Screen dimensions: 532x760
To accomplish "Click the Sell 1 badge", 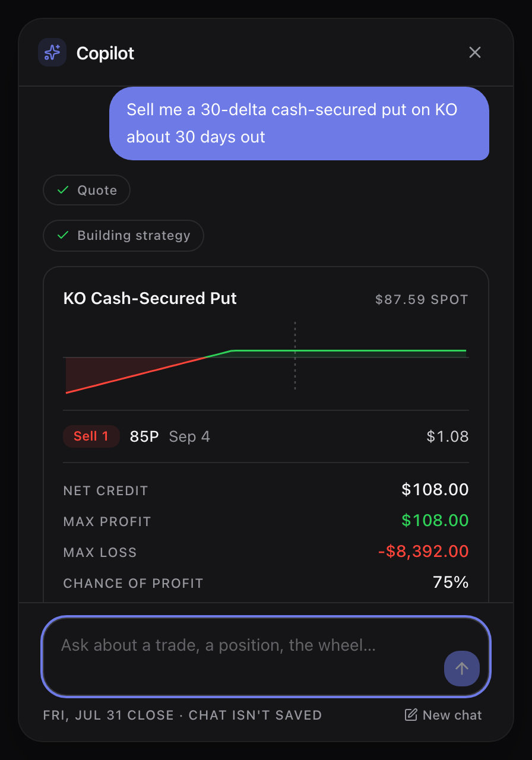I will pyautogui.click(x=91, y=436).
